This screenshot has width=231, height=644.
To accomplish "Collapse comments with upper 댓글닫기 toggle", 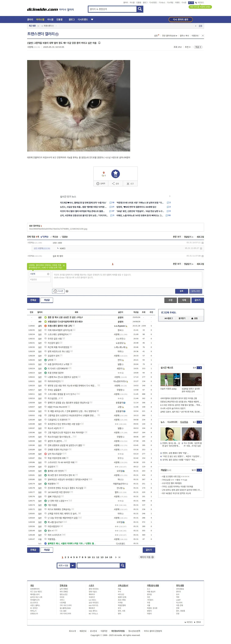I will click(189, 237).
